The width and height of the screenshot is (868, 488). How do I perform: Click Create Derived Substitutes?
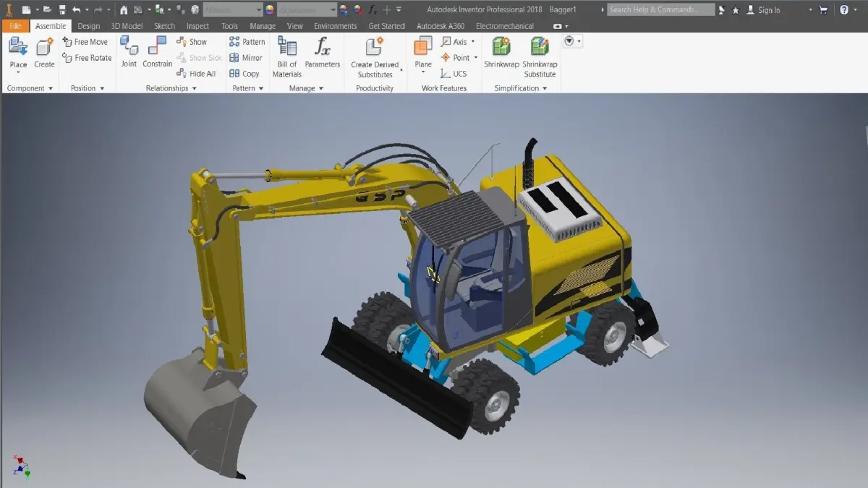pyautogui.click(x=375, y=57)
